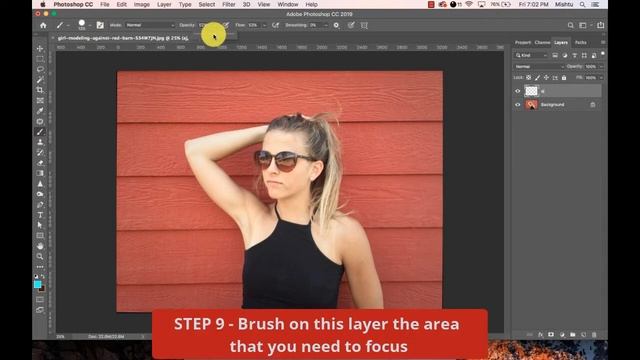
Task: Select the Magic Wand tool
Action: pos(40,80)
